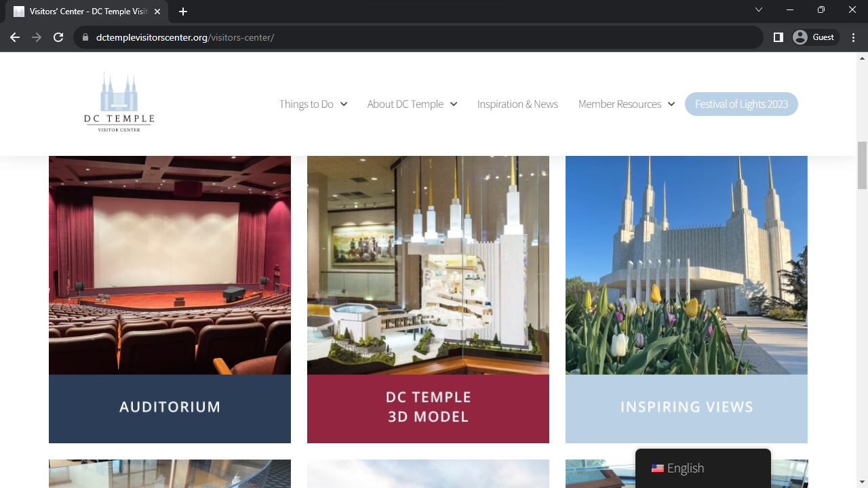Click the US flag language icon
The width and height of the screenshot is (868, 488).
click(657, 468)
